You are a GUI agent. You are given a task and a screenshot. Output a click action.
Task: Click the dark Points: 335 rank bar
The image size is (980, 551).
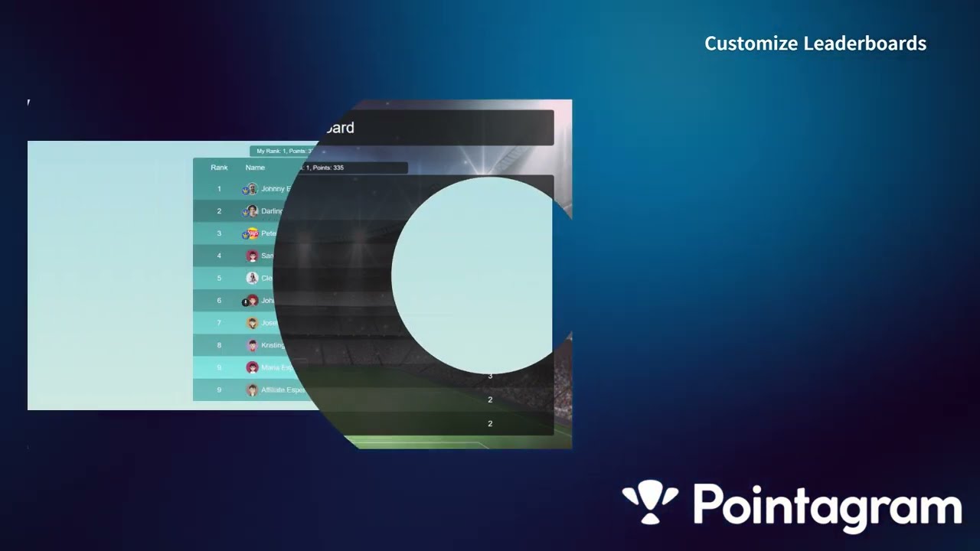tap(354, 168)
